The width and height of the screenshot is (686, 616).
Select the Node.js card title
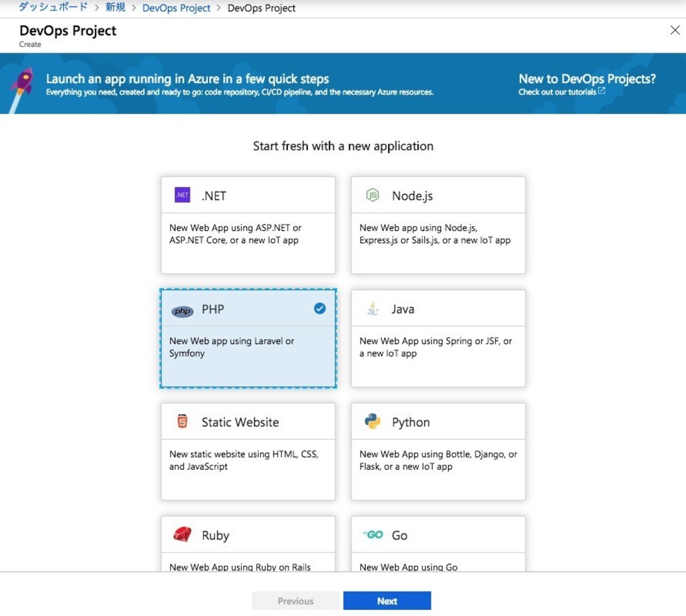tap(412, 196)
